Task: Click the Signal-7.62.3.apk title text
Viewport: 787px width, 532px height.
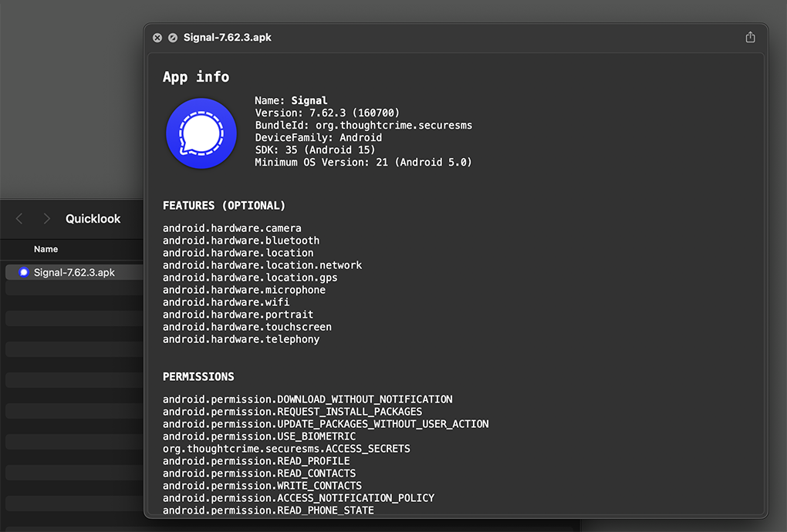Action: point(227,36)
